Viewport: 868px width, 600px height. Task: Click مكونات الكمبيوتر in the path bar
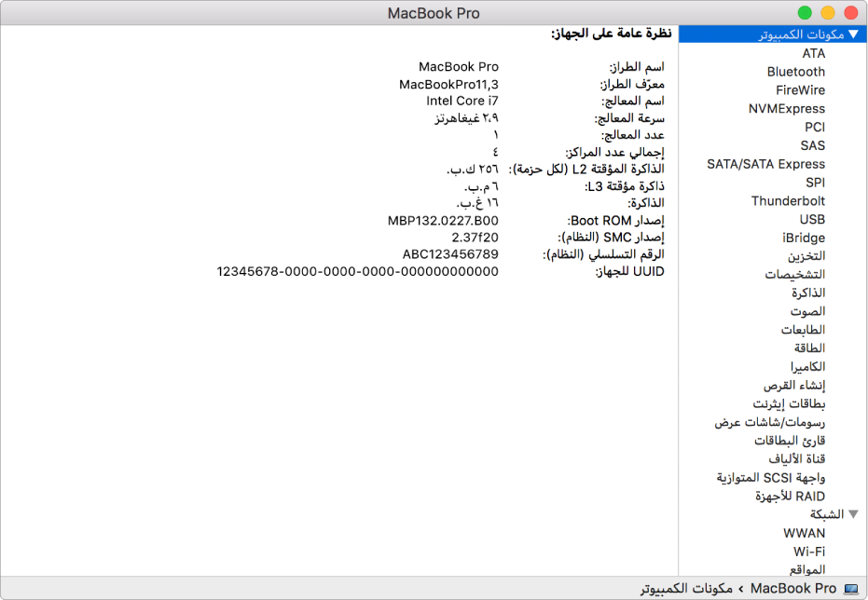coord(686,589)
